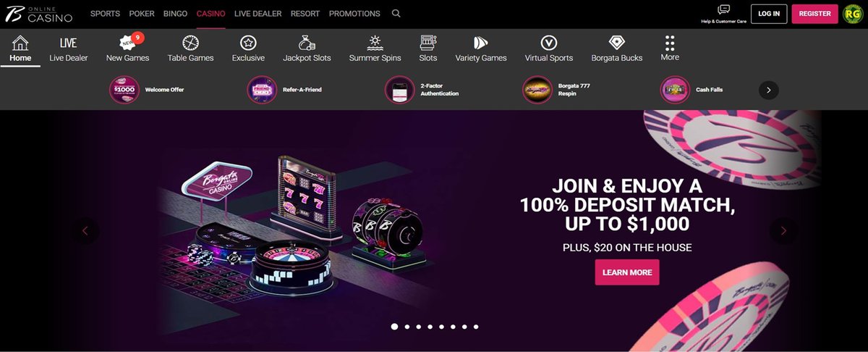Screen dimensions: 868x352
Task: Expand the More categories menu
Action: [x=670, y=48]
